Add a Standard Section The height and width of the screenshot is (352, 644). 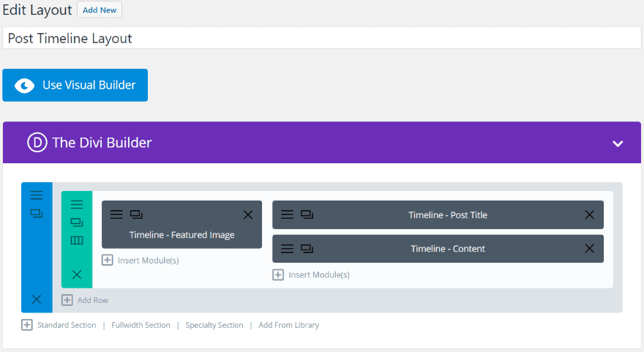(67, 325)
